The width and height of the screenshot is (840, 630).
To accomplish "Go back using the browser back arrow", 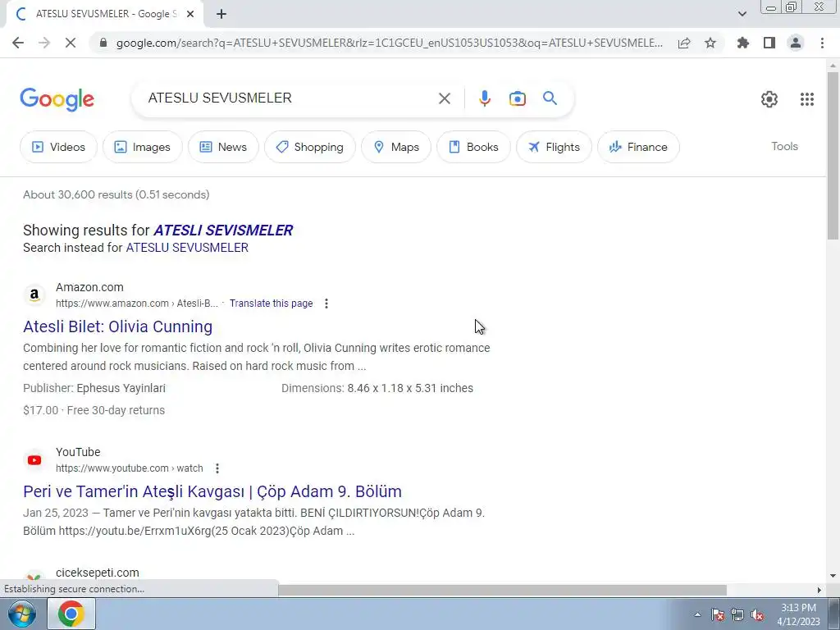I will pos(18,43).
